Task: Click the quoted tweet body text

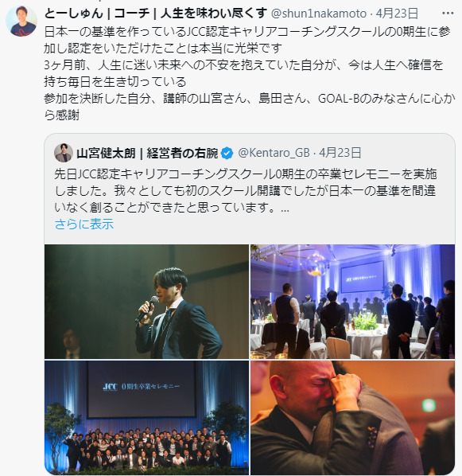Action: (246, 191)
